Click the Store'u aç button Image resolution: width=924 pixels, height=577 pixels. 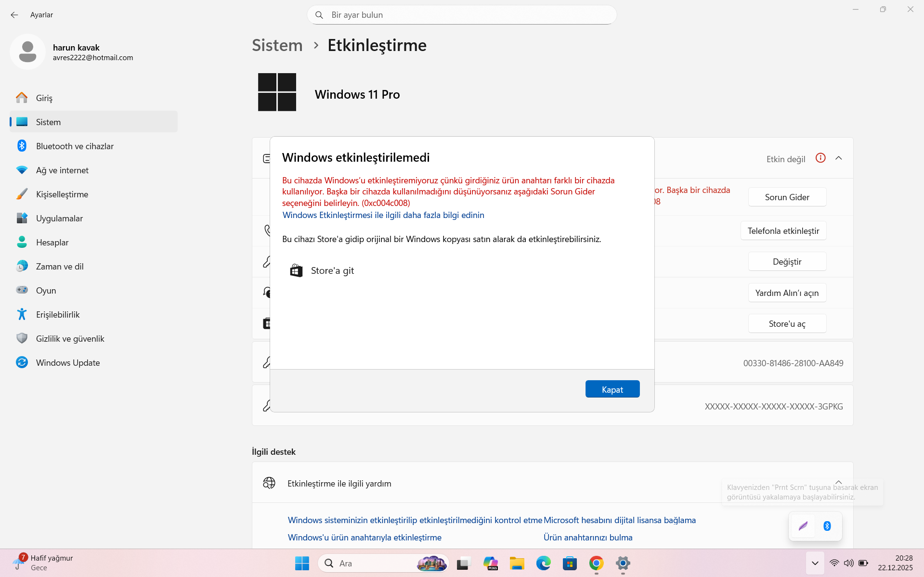tap(787, 323)
